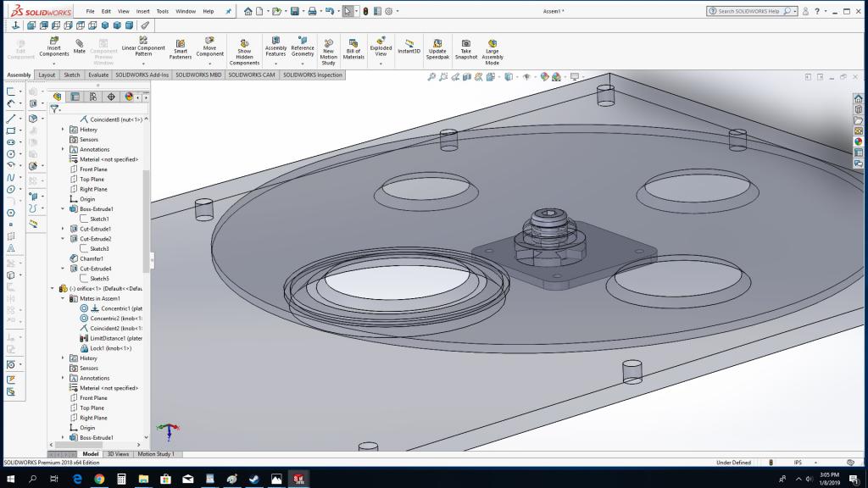Click Zoom to Fit in view toolbar

[431, 77]
